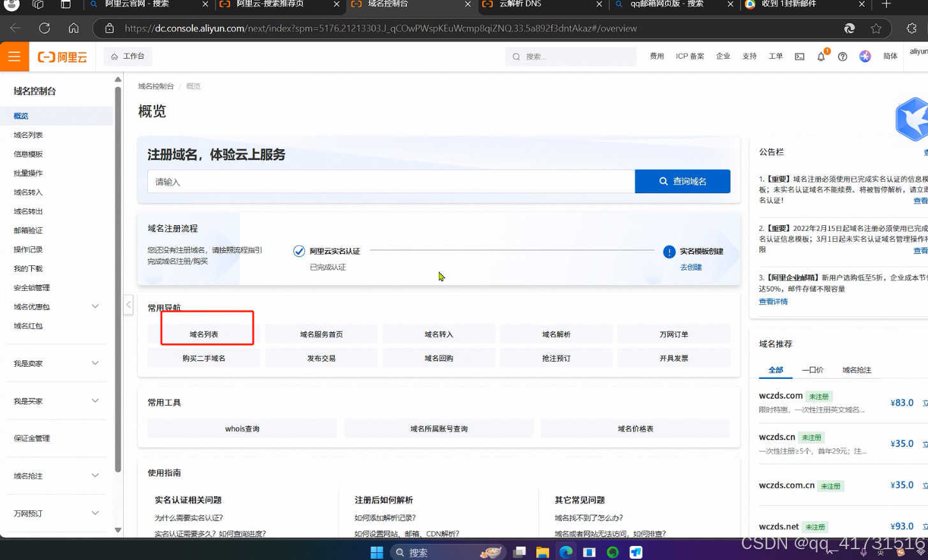This screenshot has height=560, width=928.
Task: Select the 一口价 tab in 域名推荐
Action: (812, 370)
